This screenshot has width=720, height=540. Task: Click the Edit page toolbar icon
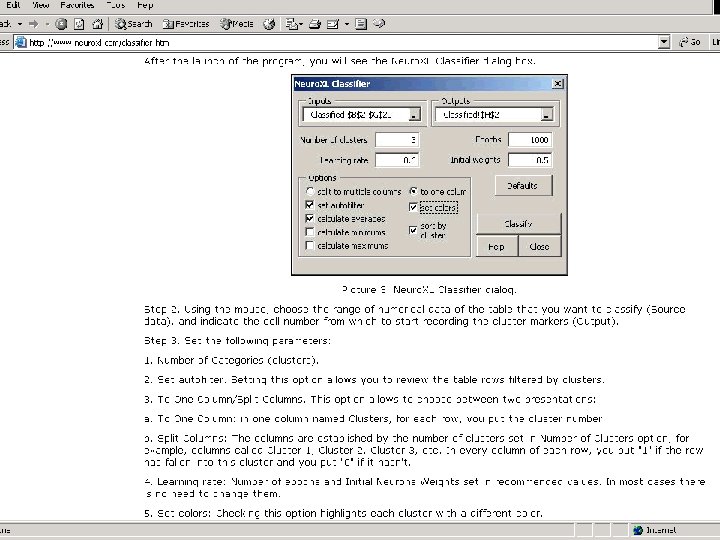(332, 24)
